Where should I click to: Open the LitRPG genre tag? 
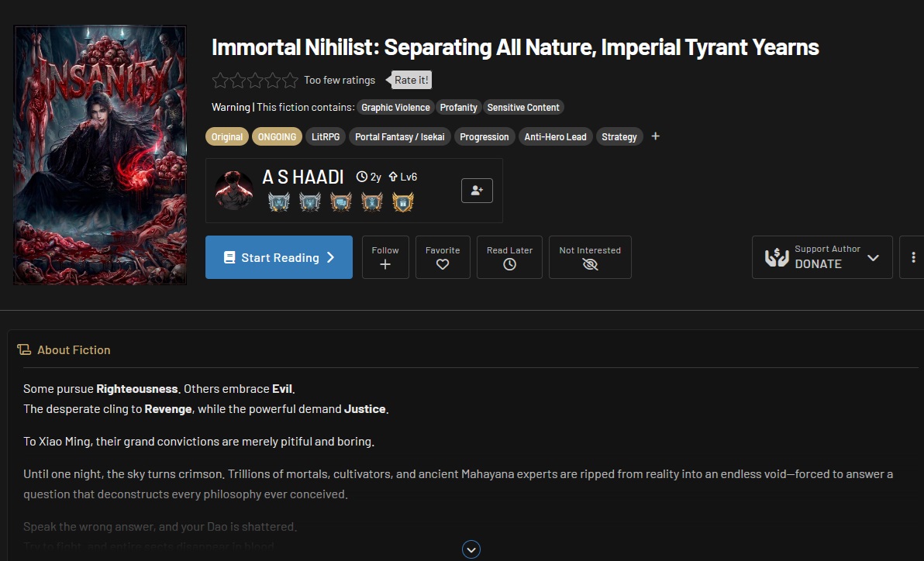coord(326,136)
